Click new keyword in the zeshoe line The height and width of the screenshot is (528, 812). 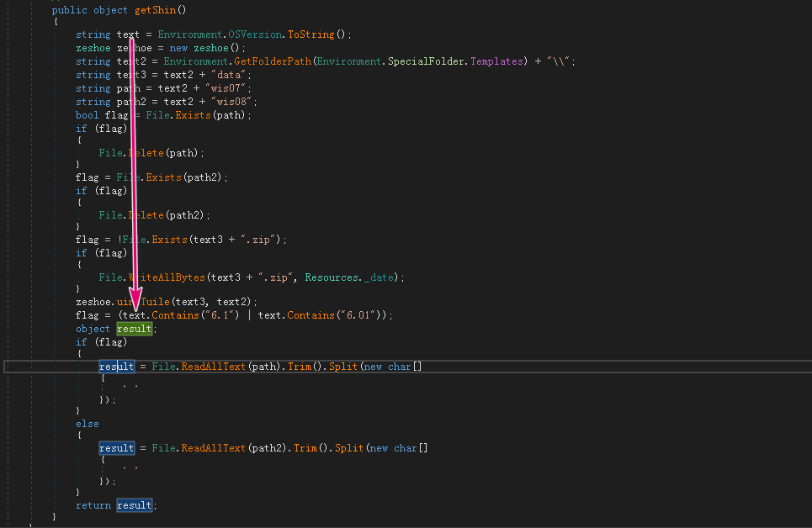click(x=178, y=48)
